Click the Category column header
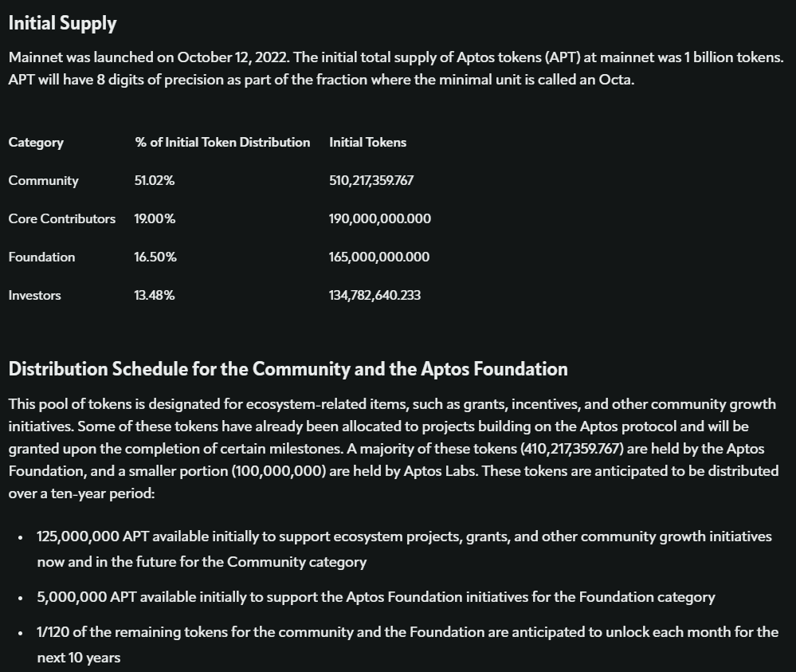Viewport: 796px width, 672px height. point(36,143)
